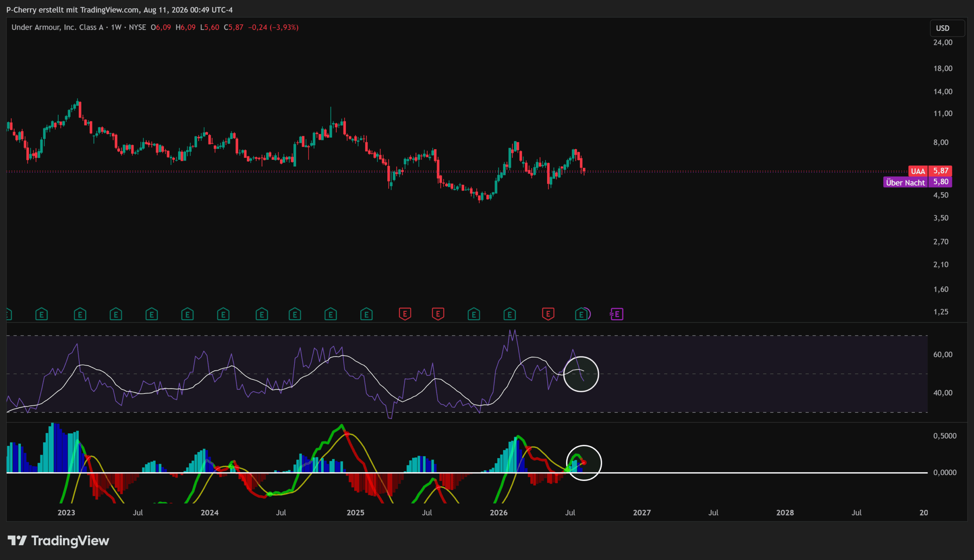Click the open value O6,09
The width and height of the screenshot is (974, 560).
(161, 27)
